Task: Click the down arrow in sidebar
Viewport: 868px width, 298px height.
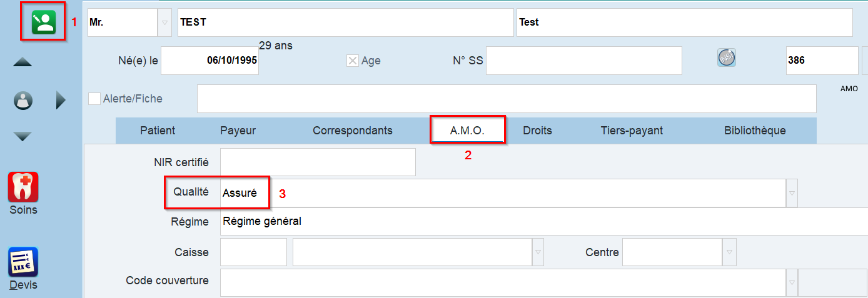Action: click(23, 136)
